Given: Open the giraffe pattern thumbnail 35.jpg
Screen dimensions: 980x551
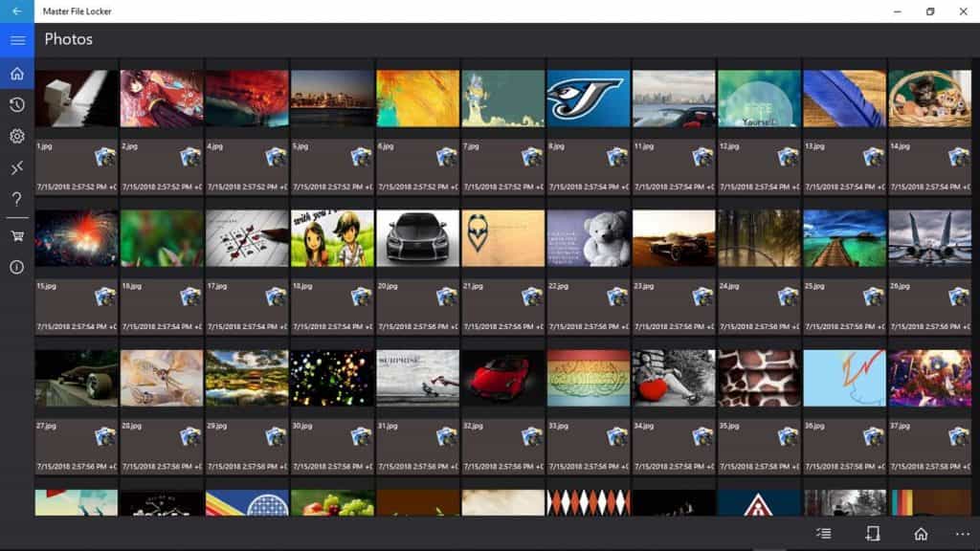Looking at the screenshot, I should pyautogui.click(x=760, y=375).
